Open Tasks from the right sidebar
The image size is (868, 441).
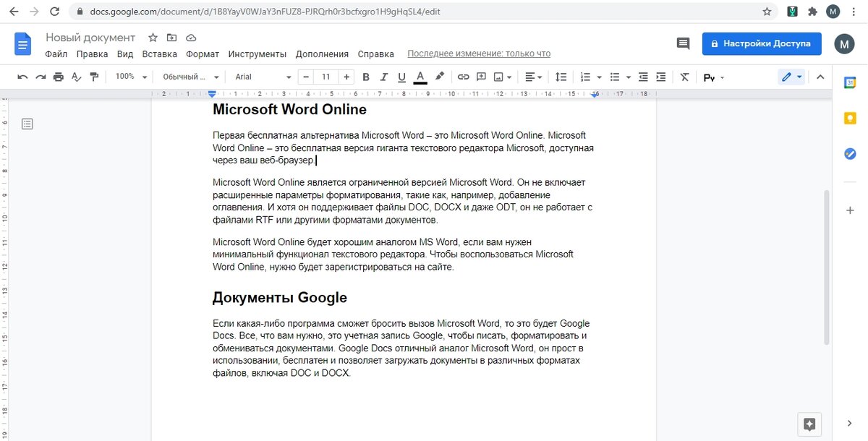coord(850,153)
